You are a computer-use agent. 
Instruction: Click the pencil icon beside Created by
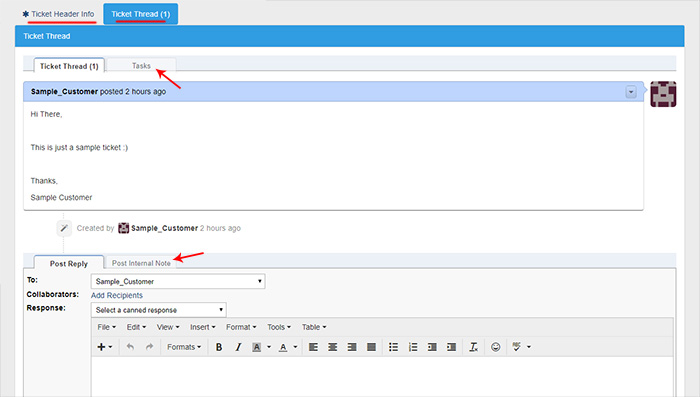tap(64, 228)
